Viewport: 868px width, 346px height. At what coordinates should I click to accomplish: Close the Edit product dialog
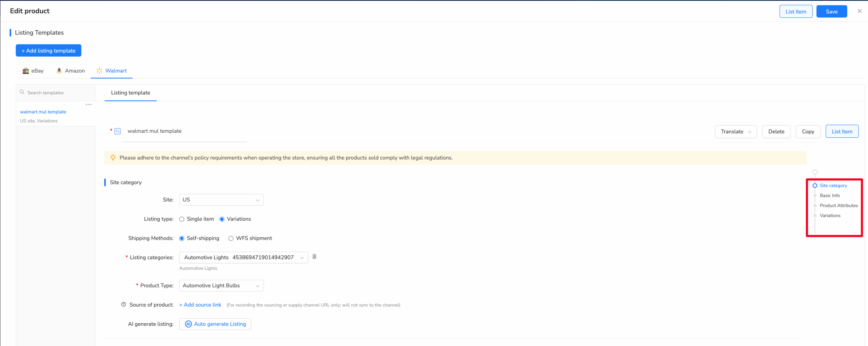(x=860, y=11)
